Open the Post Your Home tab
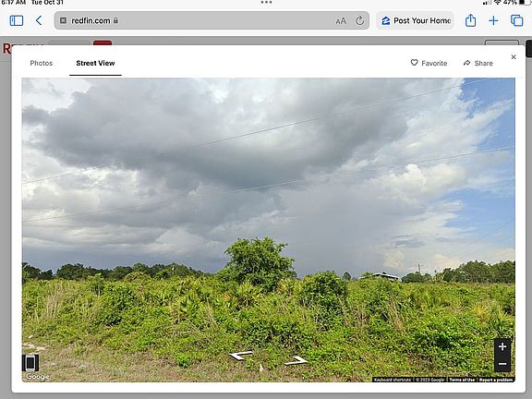The height and width of the screenshot is (399, 532). tap(415, 20)
